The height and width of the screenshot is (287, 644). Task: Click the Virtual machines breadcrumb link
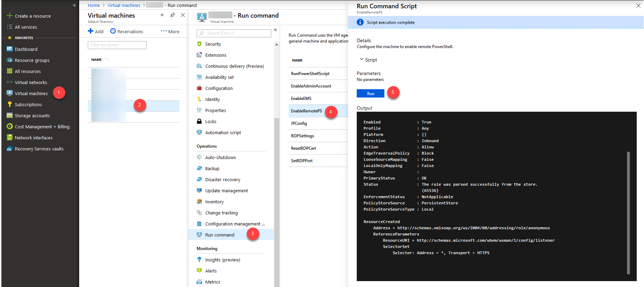(x=124, y=5)
